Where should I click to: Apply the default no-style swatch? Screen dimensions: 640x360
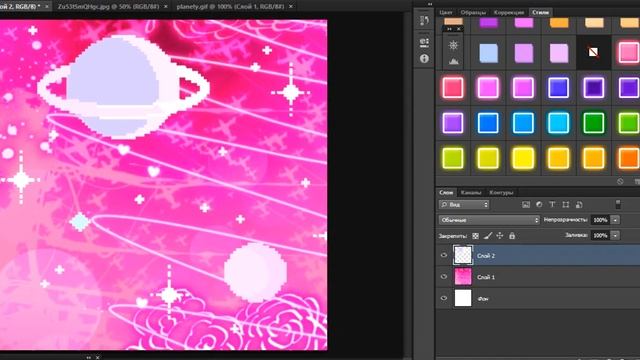pyautogui.click(x=593, y=52)
